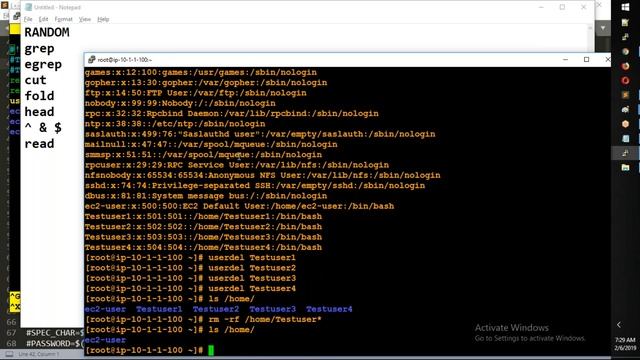Maximize the PuTTY terminal window
Image resolution: width=640 pixels, height=360 pixels.
pos(587,60)
